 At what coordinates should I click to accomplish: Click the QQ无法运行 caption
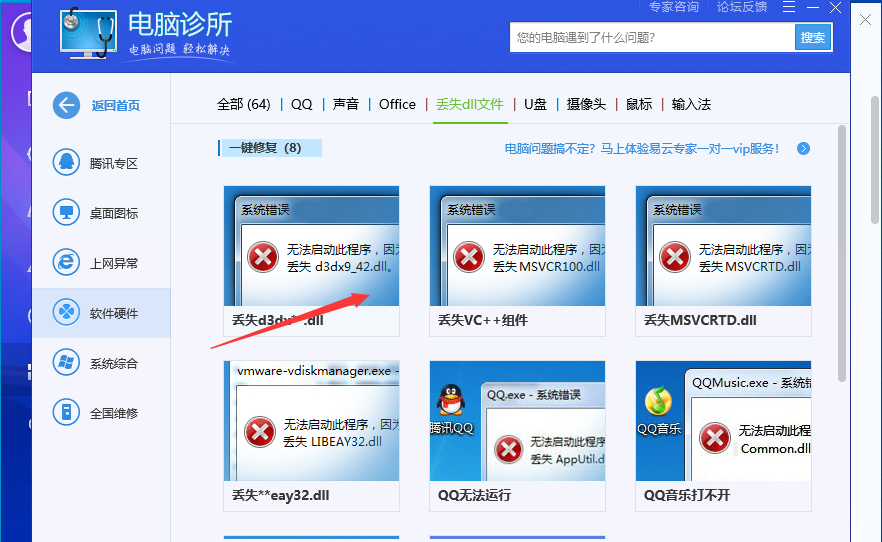(x=474, y=495)
